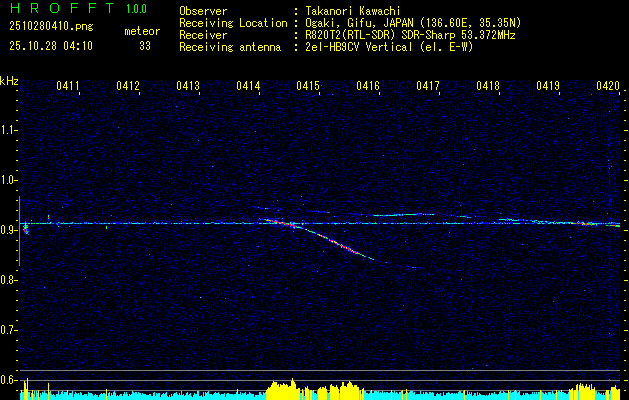Click the red echo spot on carrier near 0420

click(x=588, y=224)
